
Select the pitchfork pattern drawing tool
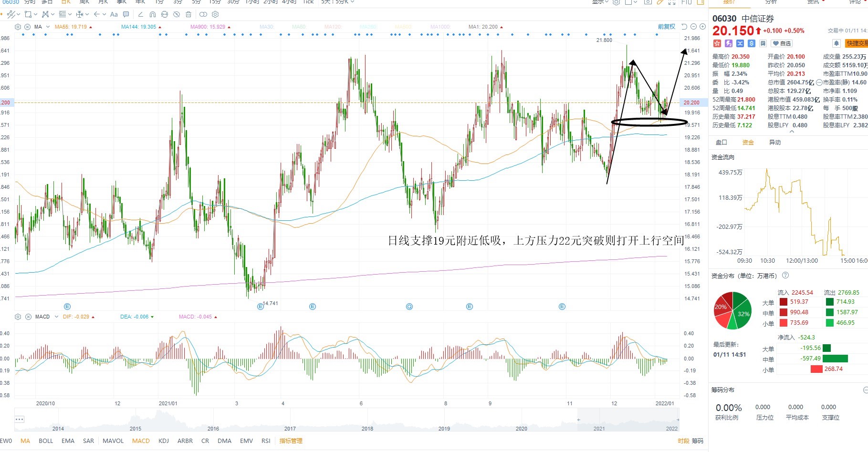(45, 14)
